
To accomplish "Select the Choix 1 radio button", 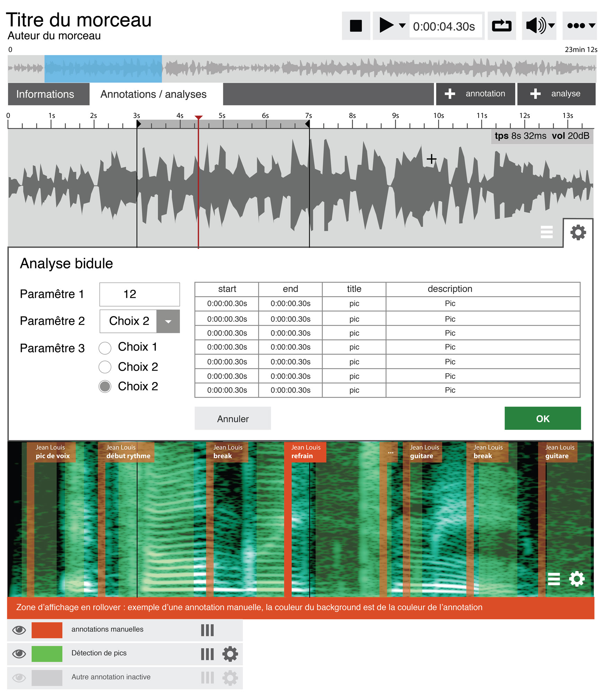I will (x=105, y=348).
